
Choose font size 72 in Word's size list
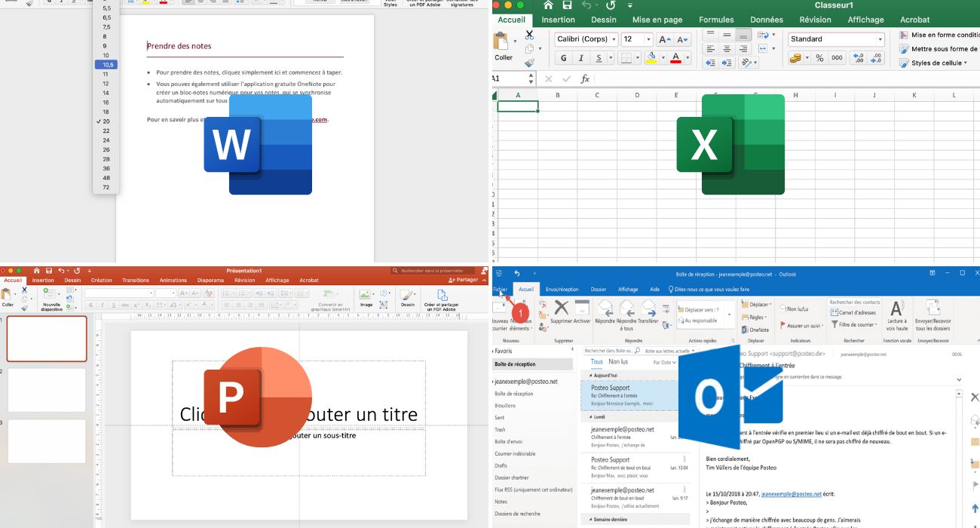(x=106, y=187)
